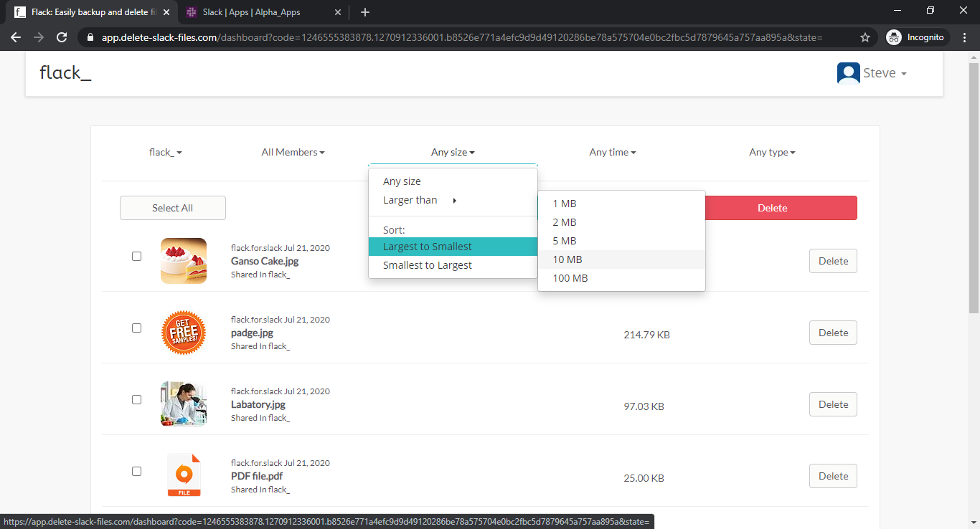Sort files Smallest to Largest
This screenshot has height=529, width=980.
tap(453, 265)
